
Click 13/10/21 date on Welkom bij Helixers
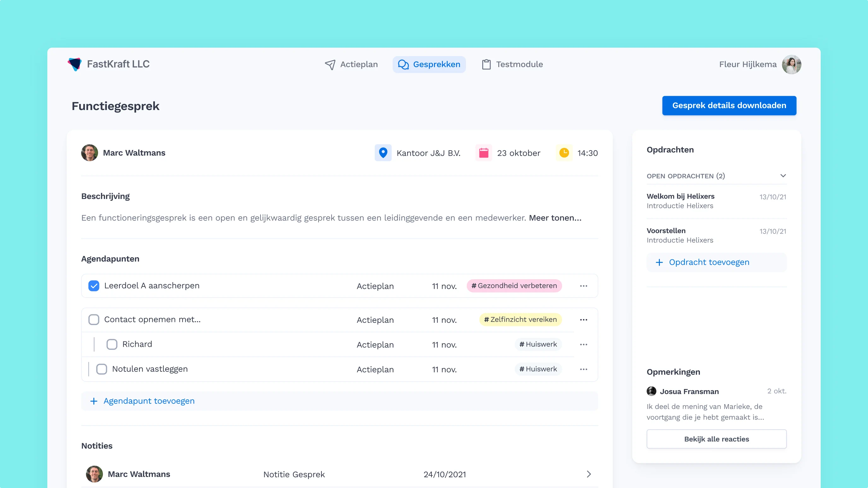point(773,197)
